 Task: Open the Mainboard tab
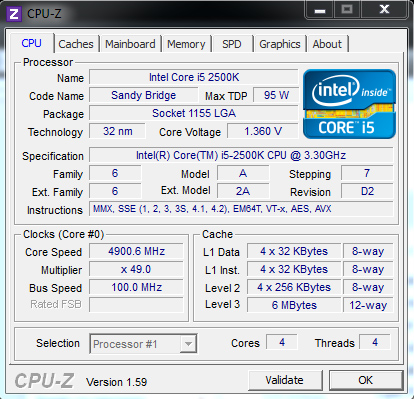click(x=130, y=44)
